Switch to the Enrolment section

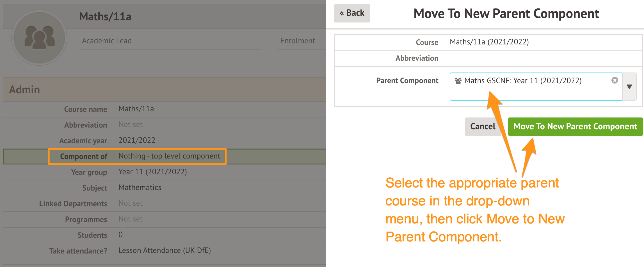[297, 41]
